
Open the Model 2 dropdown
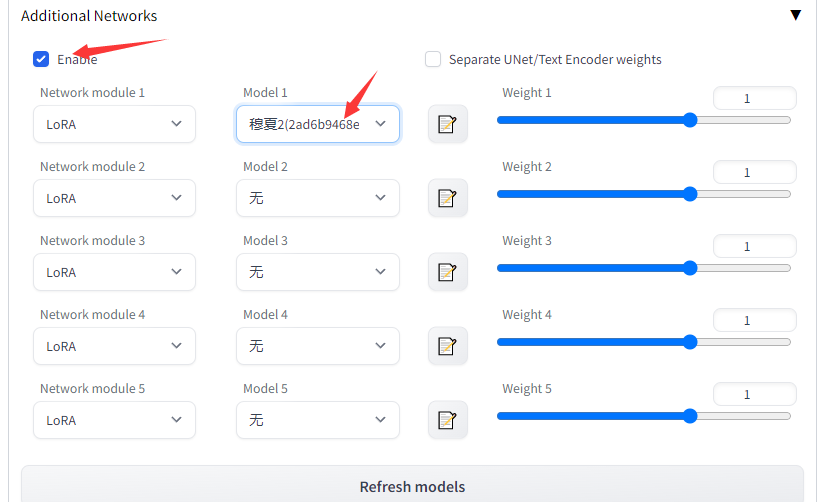[317, 198]
